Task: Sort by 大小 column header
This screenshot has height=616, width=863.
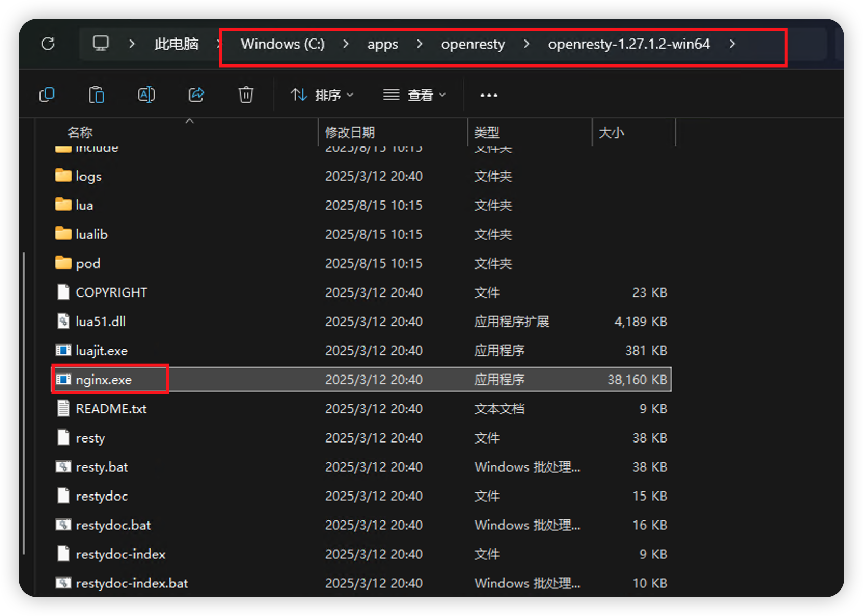Action: click(x=611, y=132)
